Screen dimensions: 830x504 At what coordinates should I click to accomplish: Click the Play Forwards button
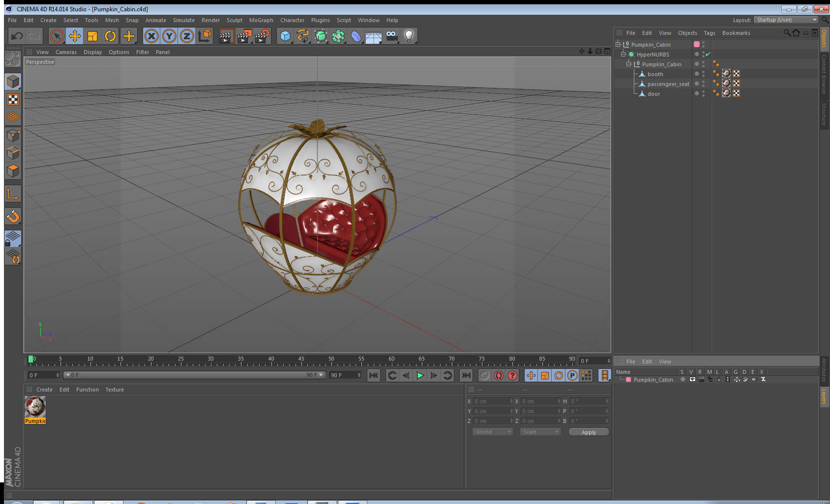coord(420,375)
